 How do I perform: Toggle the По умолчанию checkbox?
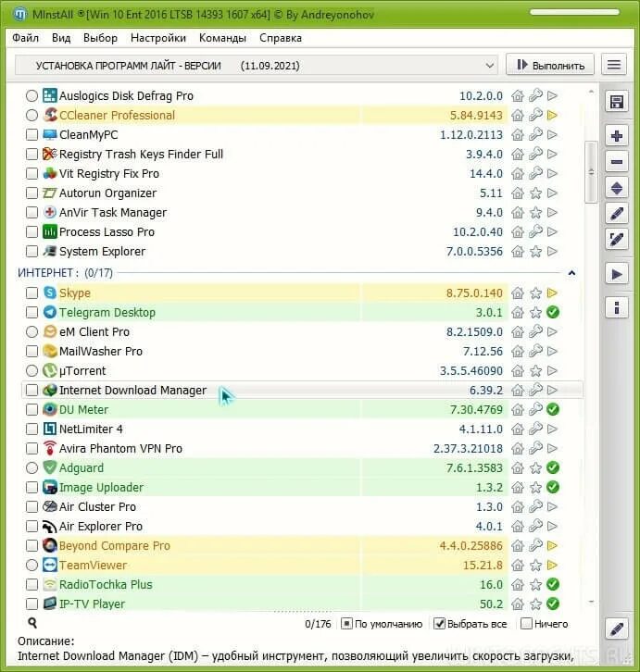pyautogui.click(x=346, y=624)
